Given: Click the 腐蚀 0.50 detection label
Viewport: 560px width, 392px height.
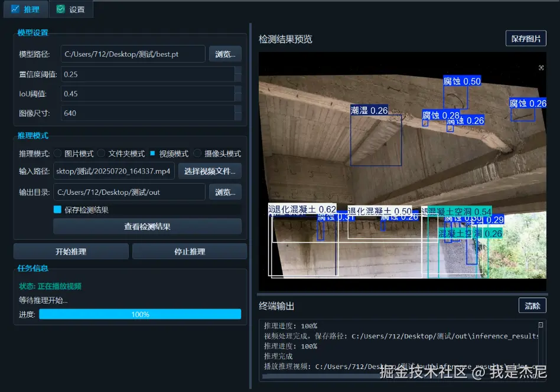Looking at the screenshot, I should tap(462, 81).
